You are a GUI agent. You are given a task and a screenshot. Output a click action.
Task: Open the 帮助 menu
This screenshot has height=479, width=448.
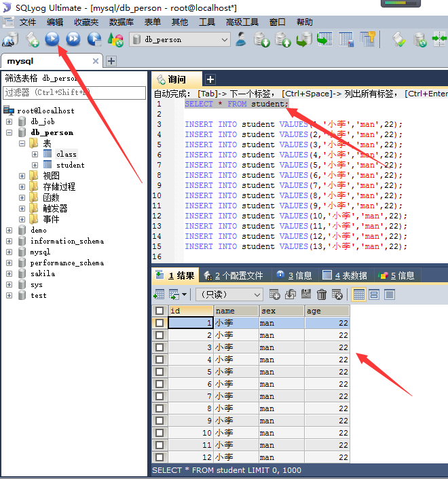(x=304, y=22)
